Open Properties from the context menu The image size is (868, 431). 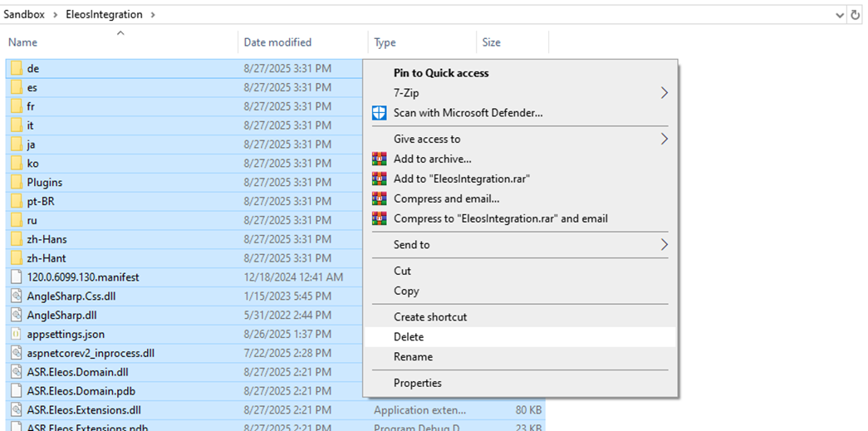click(x=418, y=383)
